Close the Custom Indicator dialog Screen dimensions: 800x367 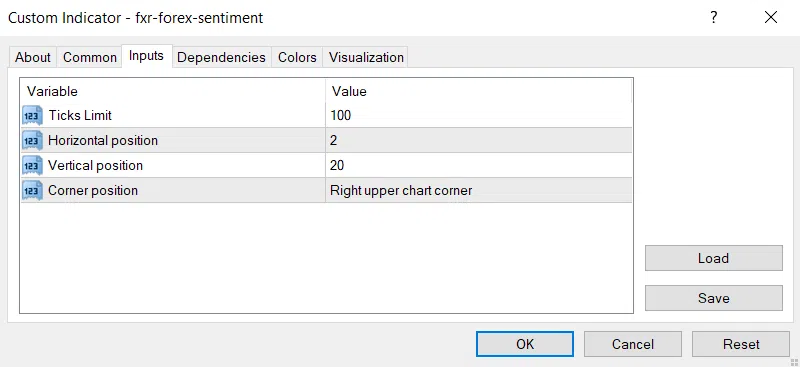(x=771, y=17)
